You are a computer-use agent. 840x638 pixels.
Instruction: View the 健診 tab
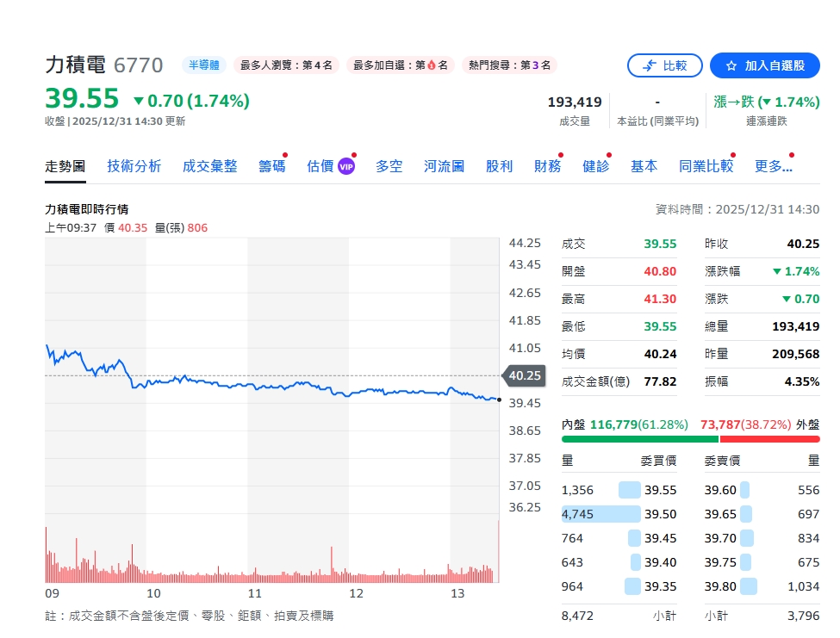click(595, 166)
